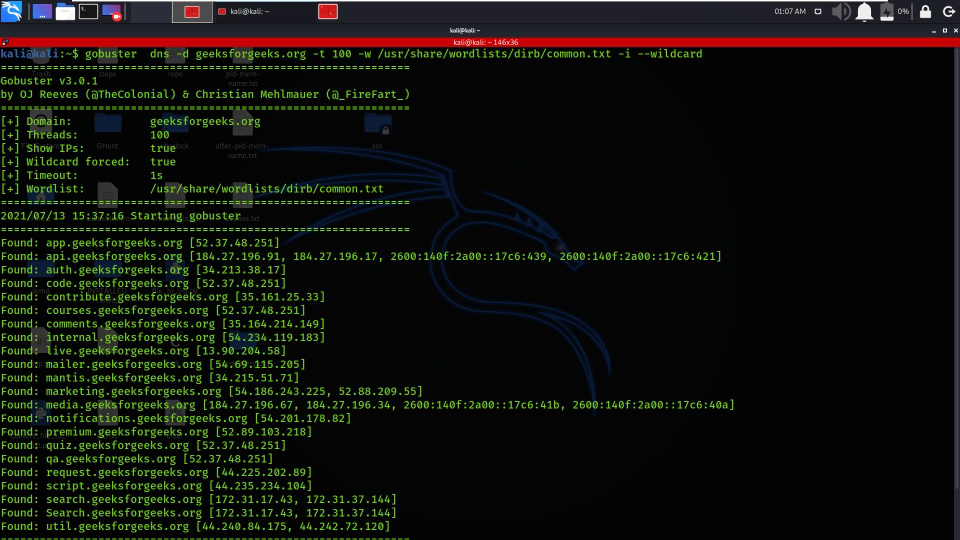Click the comments.geeksforgeeks.org result
This screenshot has width=960, height=540.
click(163, 323)
